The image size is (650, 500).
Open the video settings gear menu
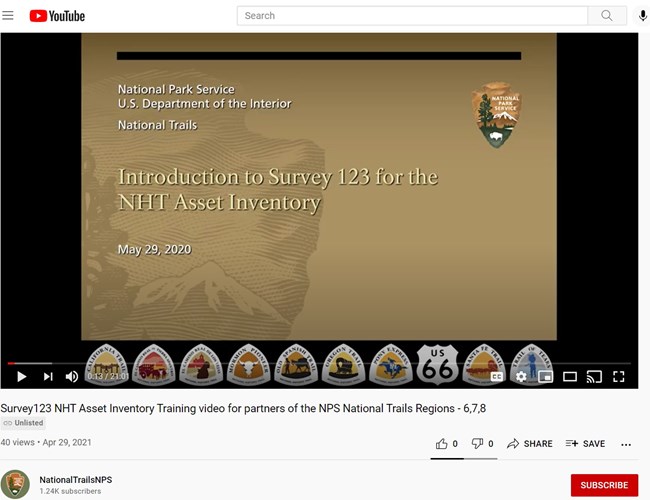tap(521, 377)
